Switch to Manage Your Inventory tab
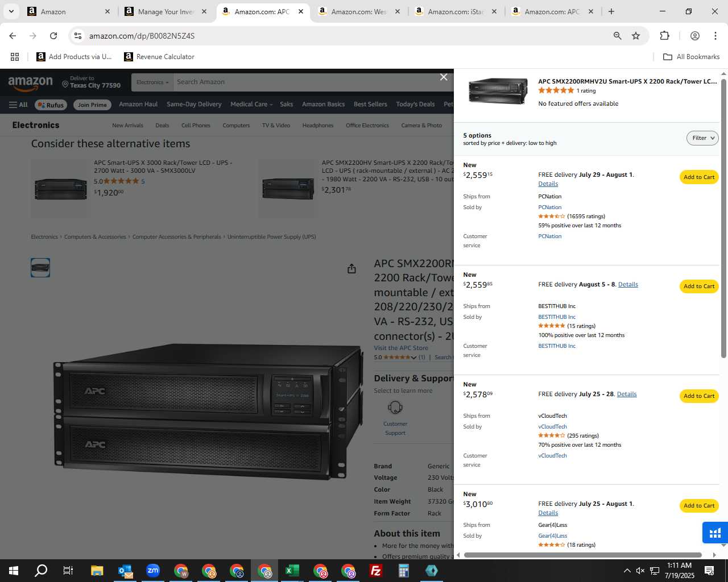 [x=165, y=11]
